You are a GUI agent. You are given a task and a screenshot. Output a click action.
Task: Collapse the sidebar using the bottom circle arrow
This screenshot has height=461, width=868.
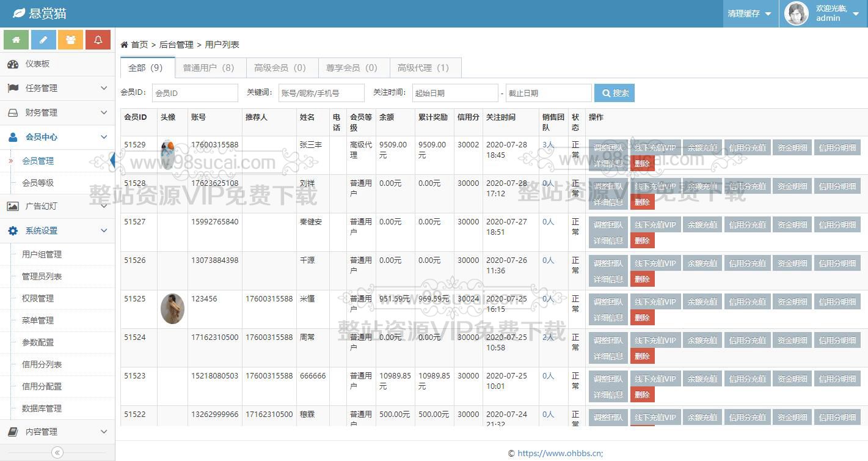[57, 452]
